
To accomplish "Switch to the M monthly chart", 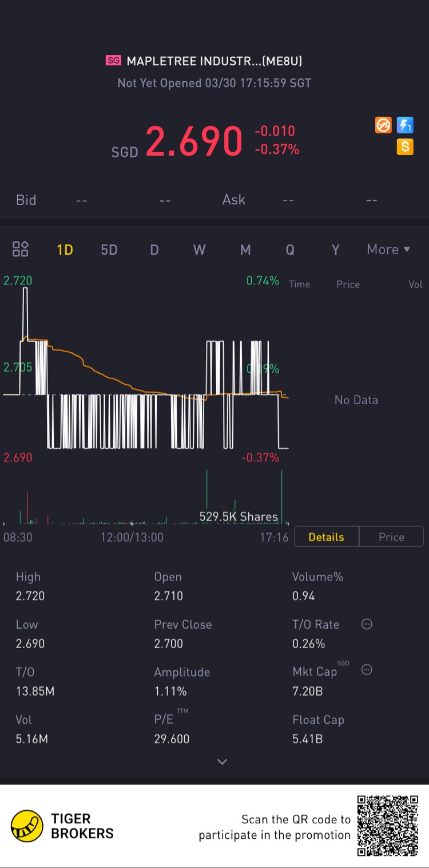I will pyautogui.click(x=245, y=250).
